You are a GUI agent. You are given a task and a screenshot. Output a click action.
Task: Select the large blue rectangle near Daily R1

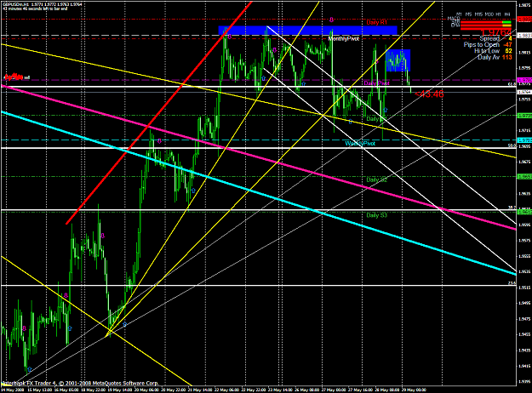[307, 30]
